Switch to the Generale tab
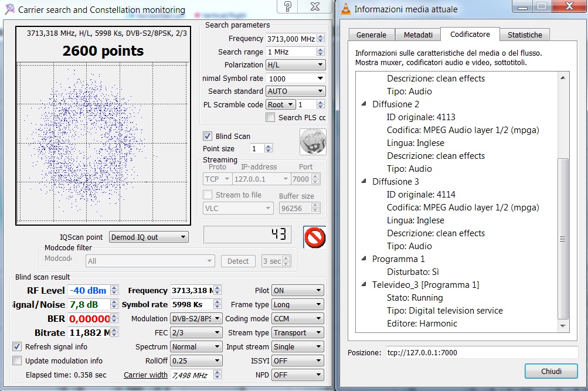This screenshot has height=391, width=588. click(x=371, y=35)
